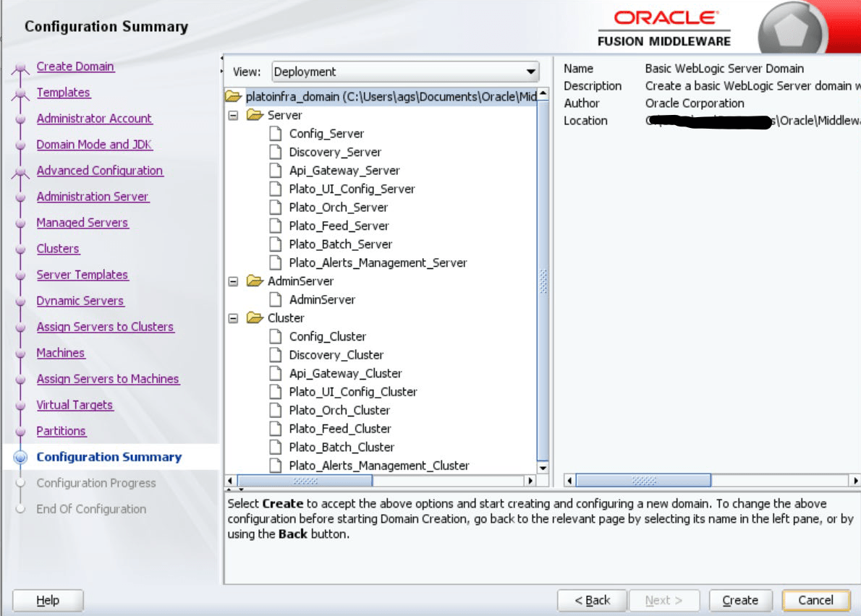This screenshot has height=616, width=861.
Task: Open the Administrator Account step
Action: coord(94,119)
